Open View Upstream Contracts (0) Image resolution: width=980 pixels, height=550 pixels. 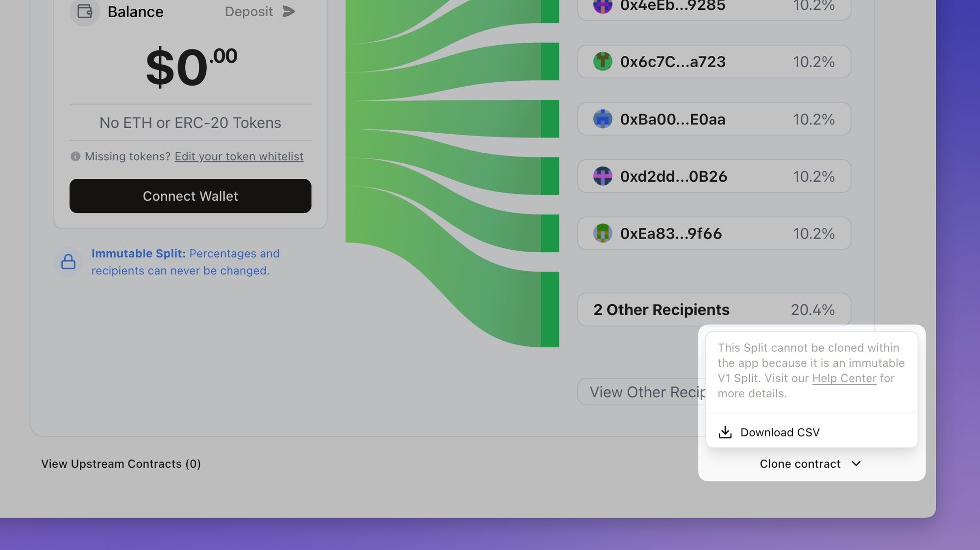121,464
